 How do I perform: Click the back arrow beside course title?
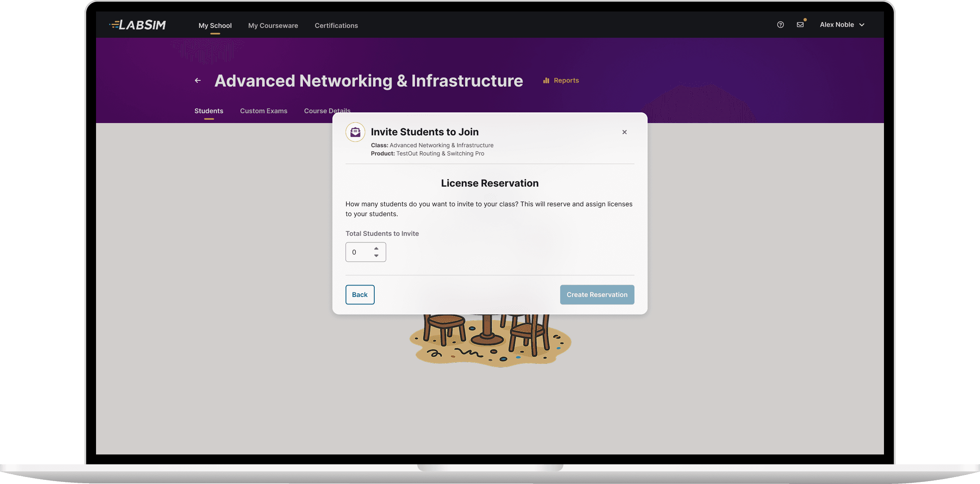[198, 80]
